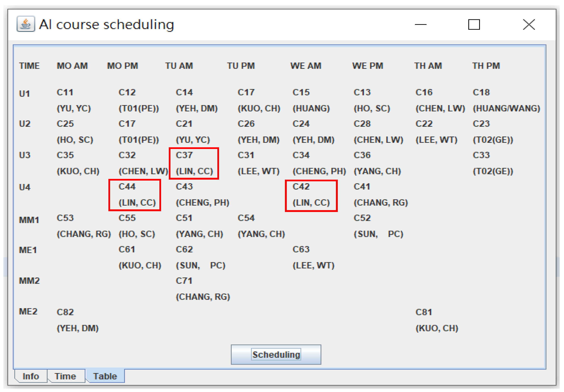Click course C13 cell
The width and height of the screenshot is (564, 392).
362,92
